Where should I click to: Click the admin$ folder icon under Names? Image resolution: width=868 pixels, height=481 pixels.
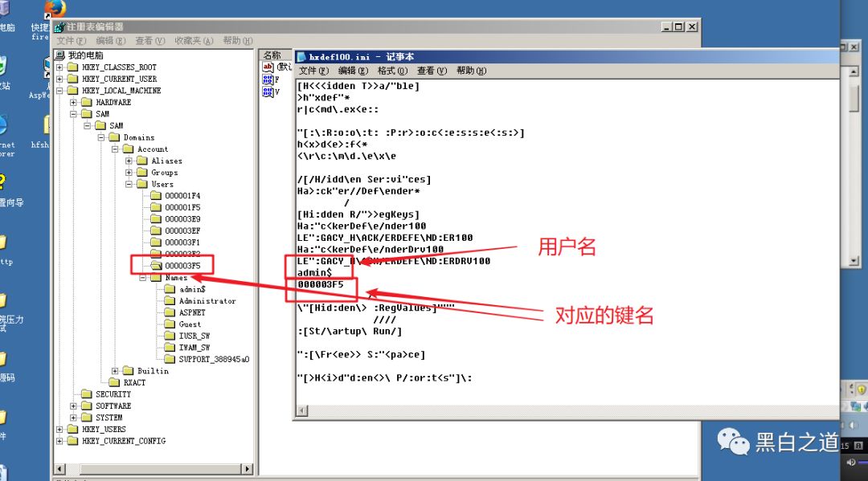coord(170,289)
